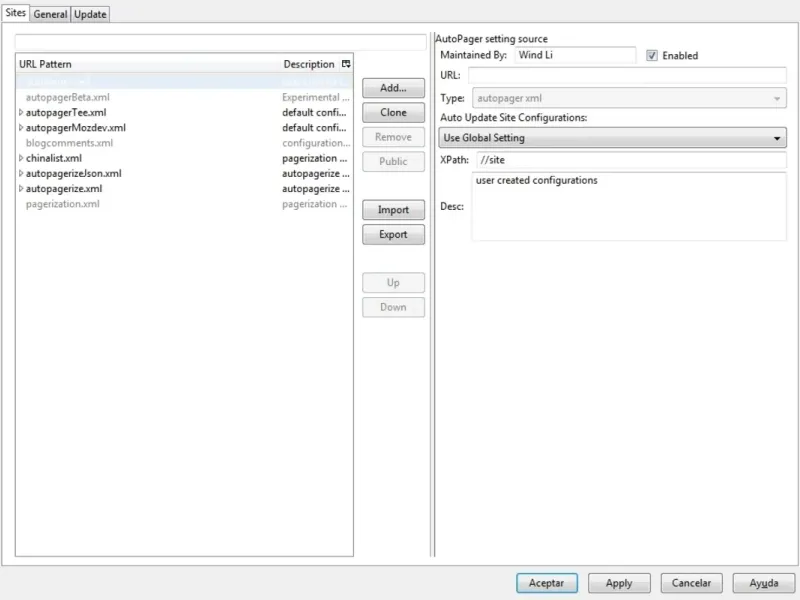This screenshot has width=800, height=600.
Task: Select the chinalist.xml row
Action: pos(184,158)
